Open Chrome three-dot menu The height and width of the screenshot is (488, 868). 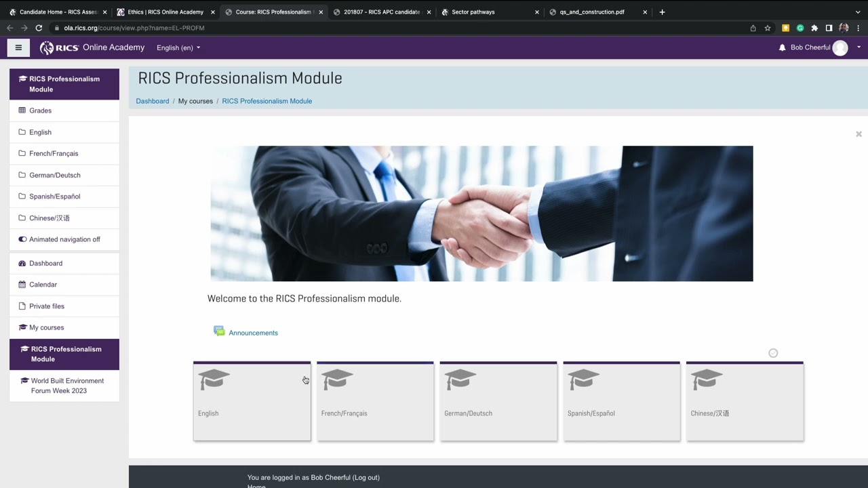859,28
